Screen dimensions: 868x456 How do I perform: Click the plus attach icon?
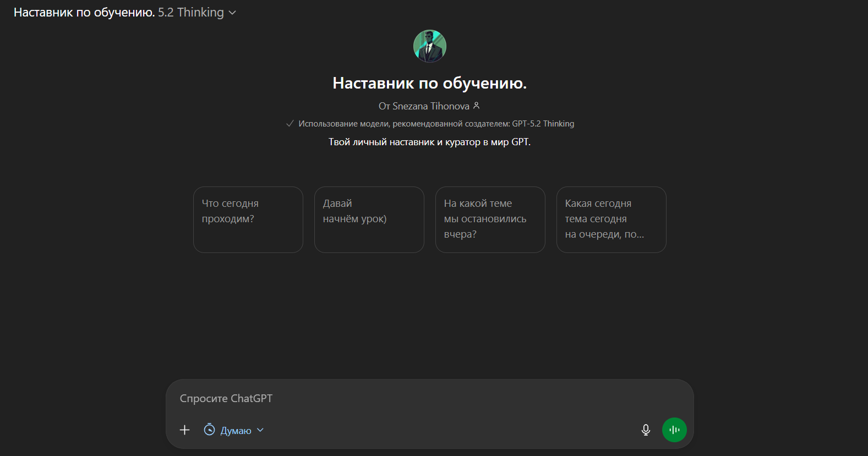tap(185, 430)
